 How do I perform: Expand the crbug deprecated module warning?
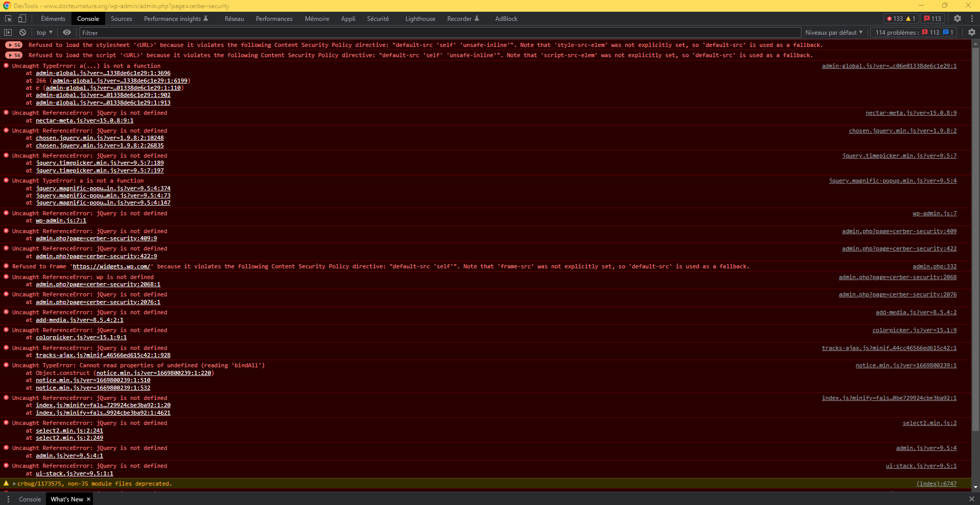[13, 484]
